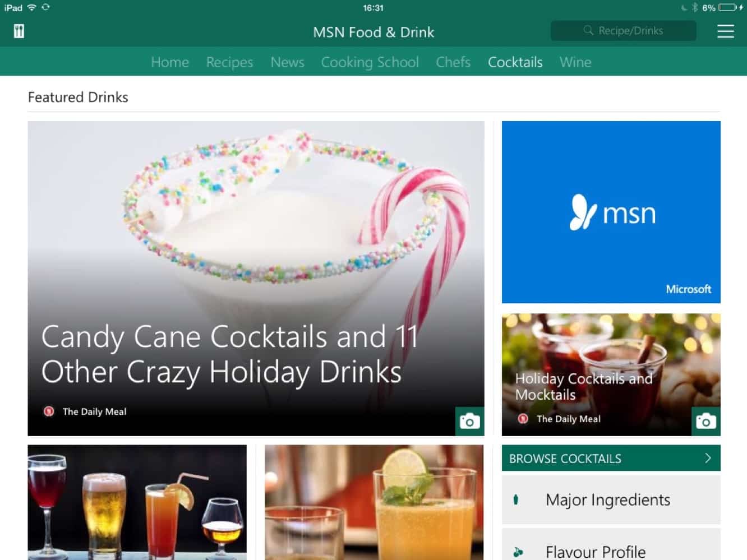Open the Major Ingredients category

[x=611, y=499]
